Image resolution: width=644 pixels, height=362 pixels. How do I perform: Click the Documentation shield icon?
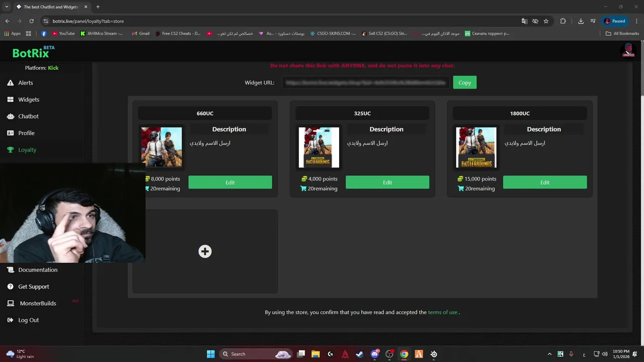(10, 270)
